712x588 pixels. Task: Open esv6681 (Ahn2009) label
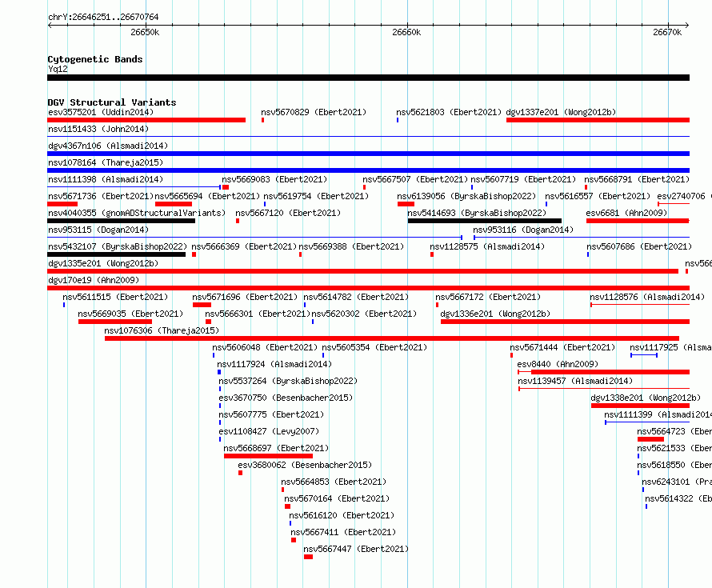tap(626, 213)
